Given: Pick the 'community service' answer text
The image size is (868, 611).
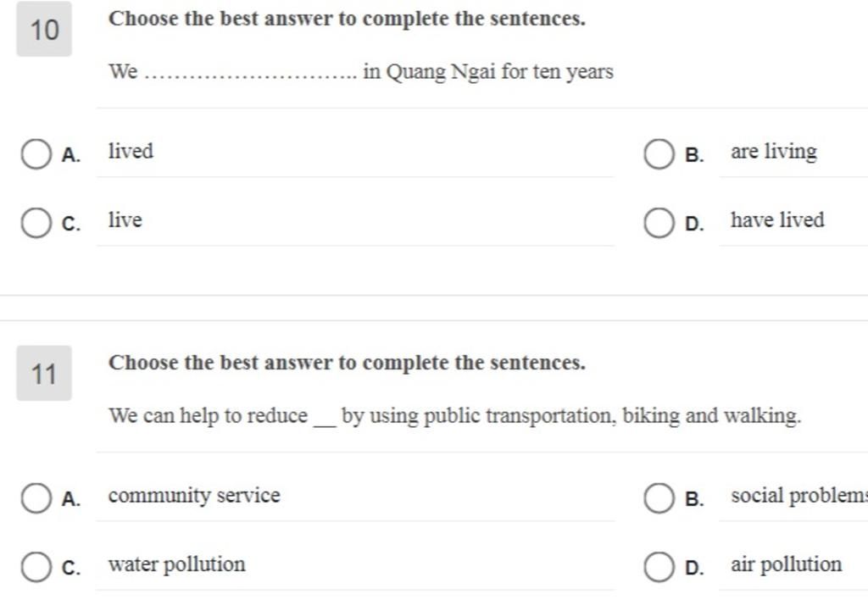Looking at the screenshot, I should [194, 496].
